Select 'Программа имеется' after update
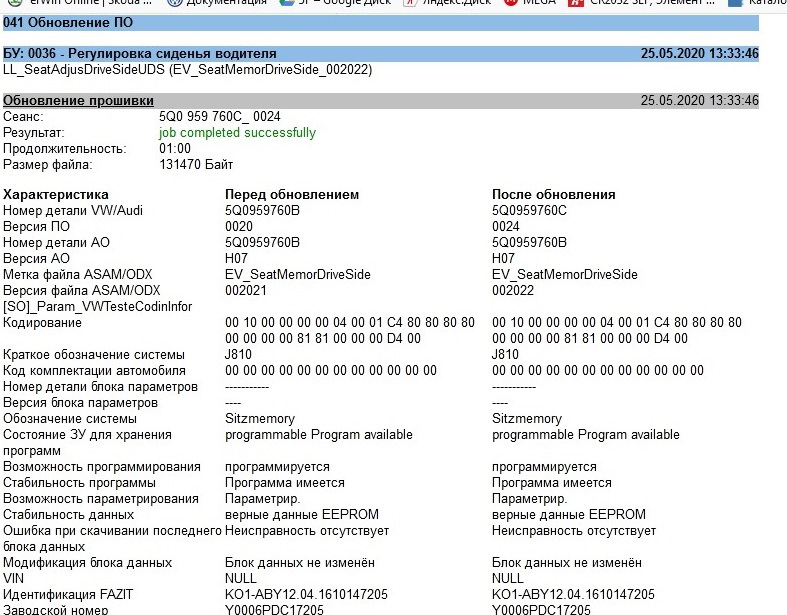 pyautogui.click(x=552, y=483)
